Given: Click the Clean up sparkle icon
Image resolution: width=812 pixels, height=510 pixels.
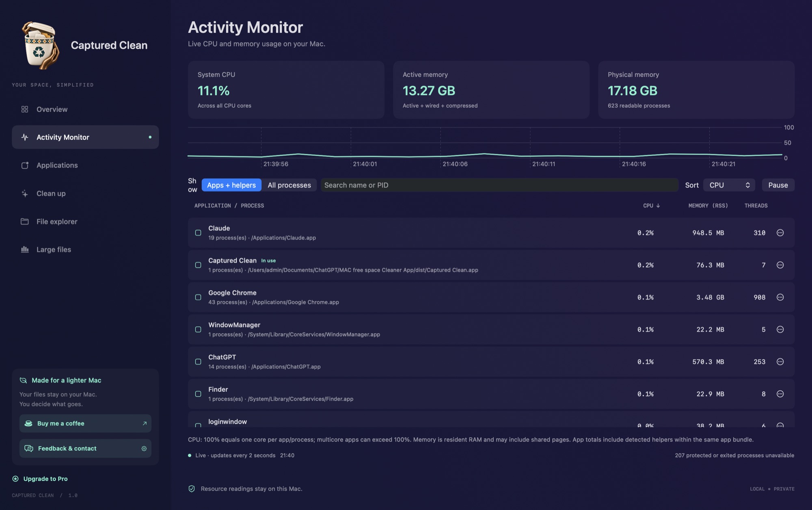Looking at the screenshot, I should click(x=25, y=193).
